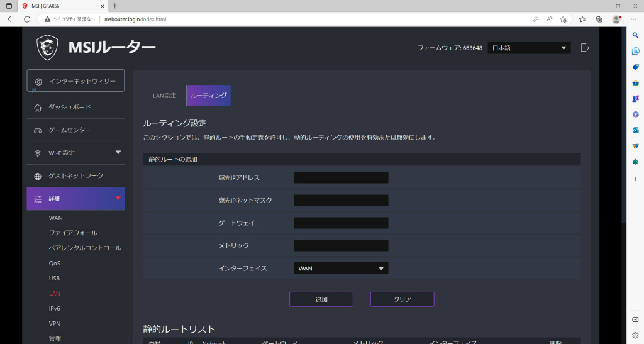This screenshot has width=644, height=344.
Task: Open the WAN interface dropdown
Action: [x=341, y=268]
